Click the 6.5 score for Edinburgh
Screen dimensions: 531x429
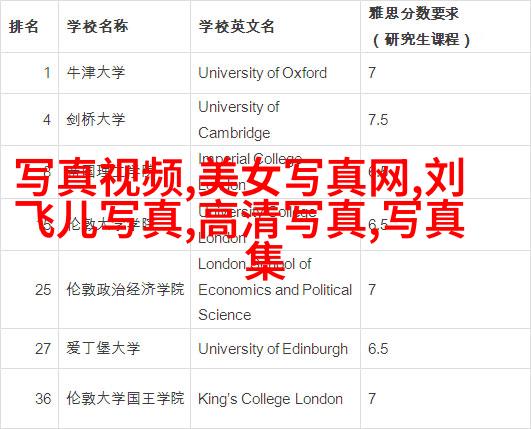point(378,348)
